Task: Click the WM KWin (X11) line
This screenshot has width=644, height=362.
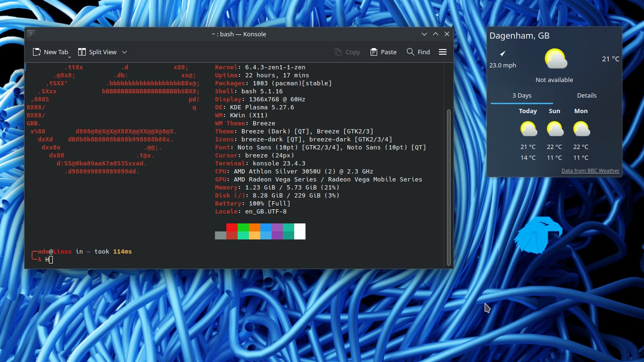Action: pos(241,115)
